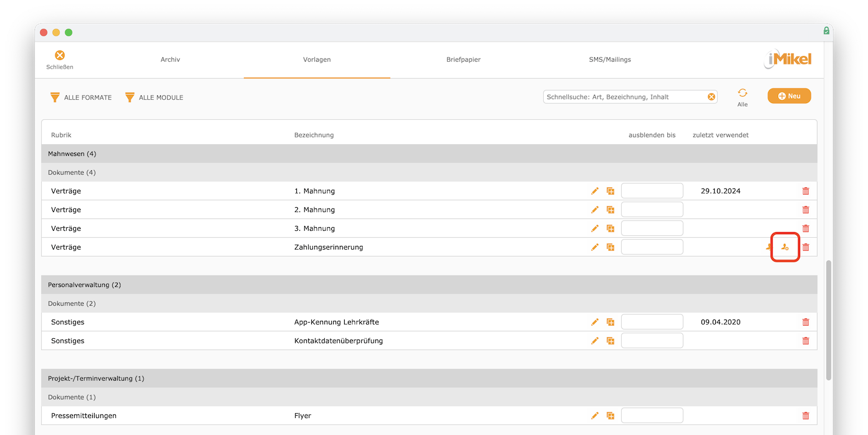Click the green lock icon in title bar
Viewport: 868px width, 435px height.
pyautogui.click(x=826, y=31)
